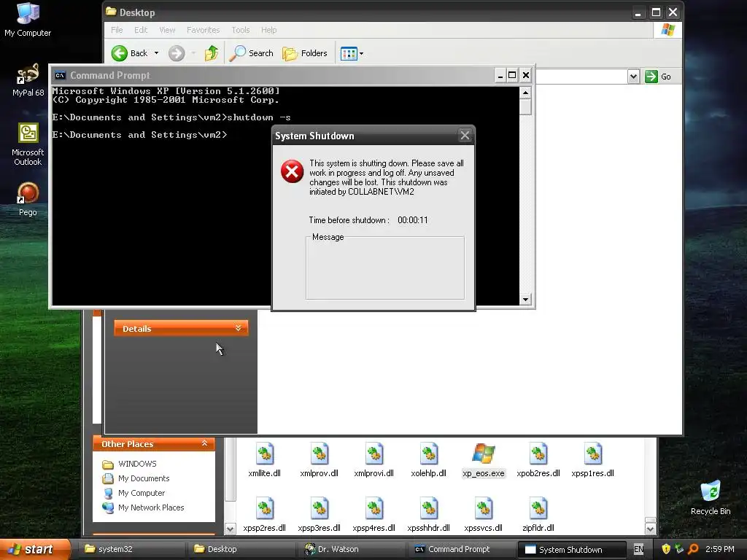Switch to Dr. Watson taskbar button

[x=352, y=549]
